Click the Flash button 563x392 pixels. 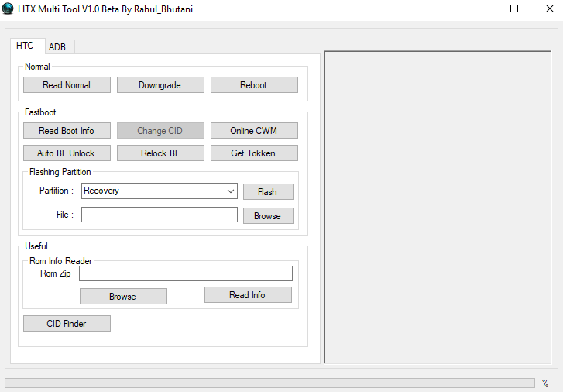pos(268,192)
